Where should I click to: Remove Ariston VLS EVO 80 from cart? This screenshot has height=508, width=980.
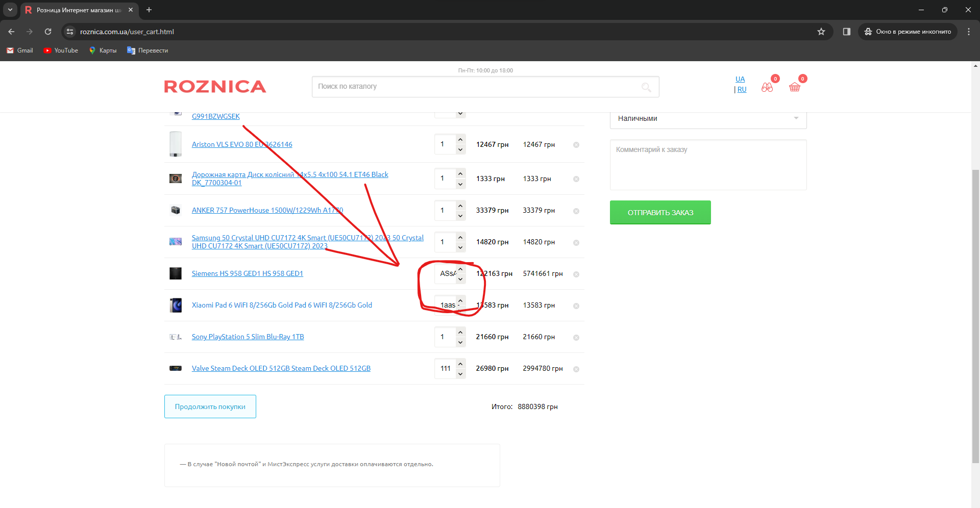pyautogui.click(x=576, y=145)
